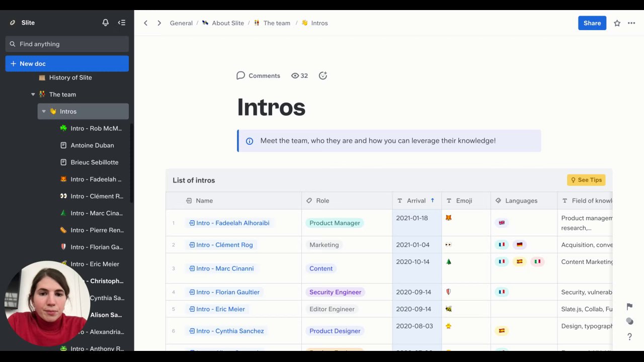Open Intro - Fadeelah in sidebar
This screenshot has width=644, height=362.
(x=96, y=179)
